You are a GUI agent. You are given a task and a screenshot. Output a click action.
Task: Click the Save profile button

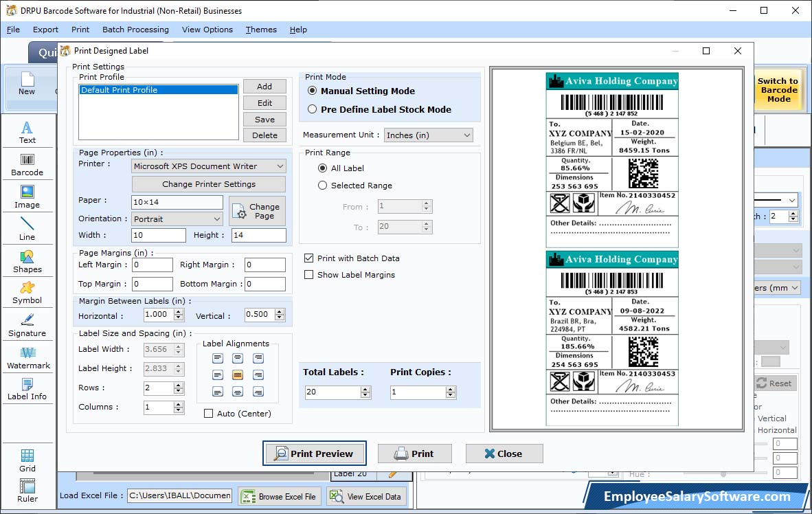pyautogui.click(x=264, y=119)
